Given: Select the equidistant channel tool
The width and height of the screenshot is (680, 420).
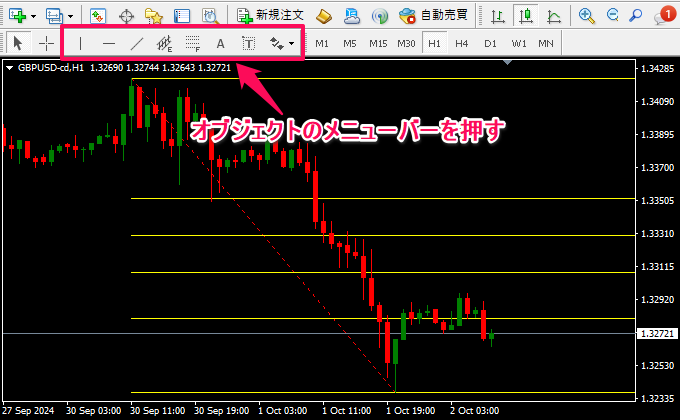Looking at the screenshot, I should [164, 43].
